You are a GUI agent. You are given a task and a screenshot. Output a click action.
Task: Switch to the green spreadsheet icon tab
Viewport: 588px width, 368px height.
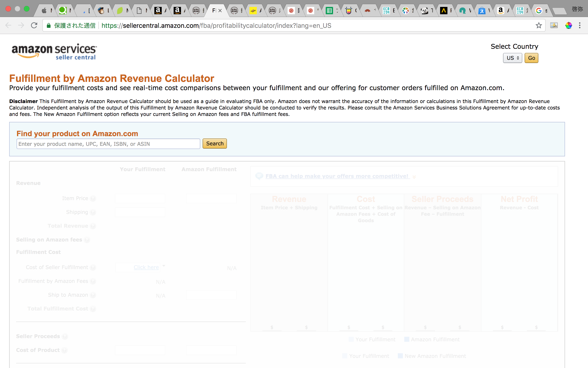pos(329,11)
